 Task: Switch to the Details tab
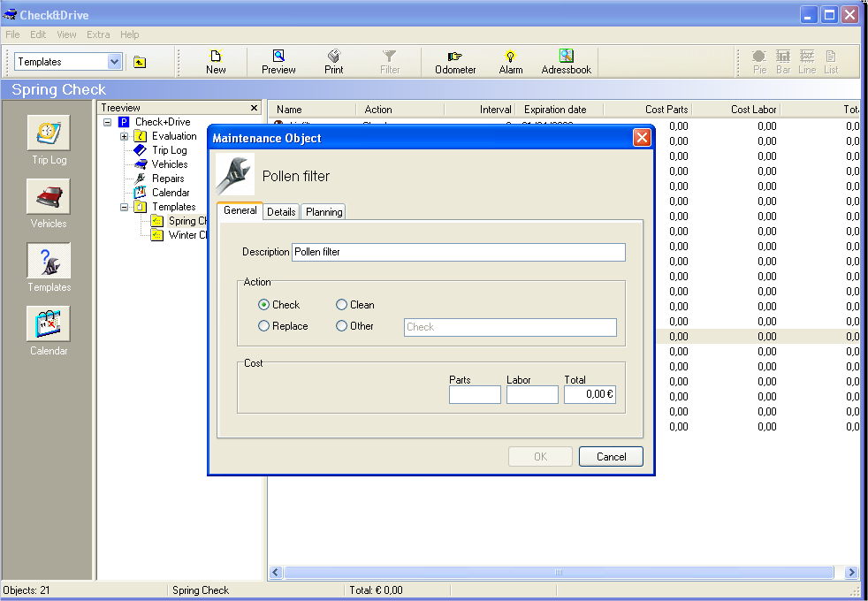[281, 212]
